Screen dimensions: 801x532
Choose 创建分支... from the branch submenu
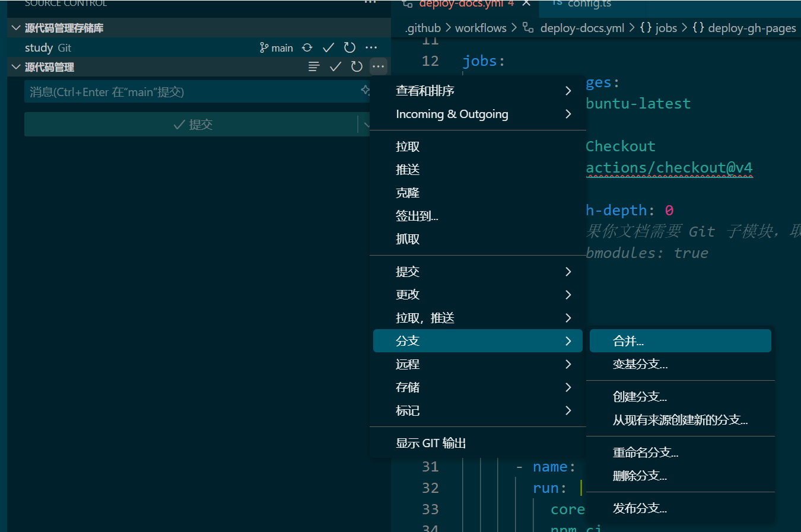click(x=640, y=396)
